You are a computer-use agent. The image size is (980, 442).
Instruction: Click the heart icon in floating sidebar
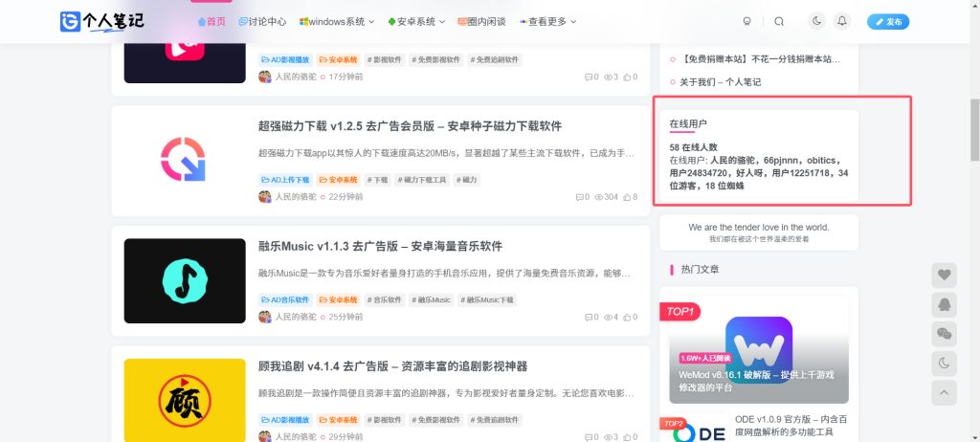click(x=944, y=276)
